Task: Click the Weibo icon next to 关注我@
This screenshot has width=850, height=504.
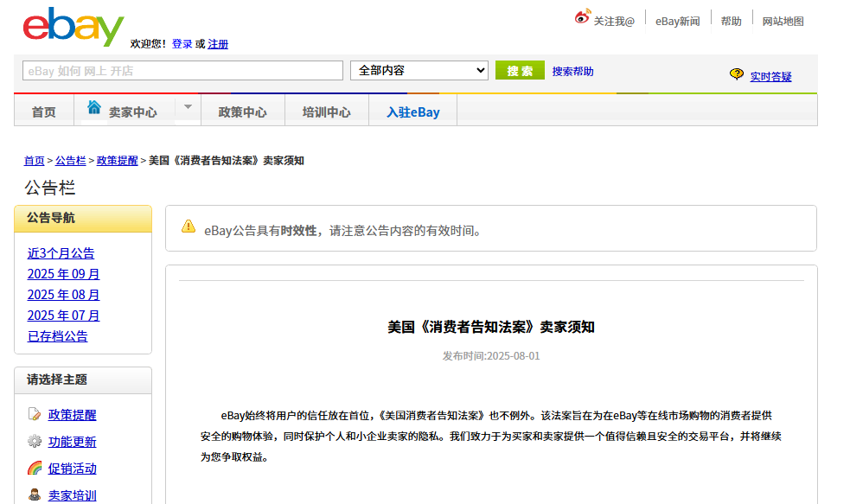Action: pos(582,16)
